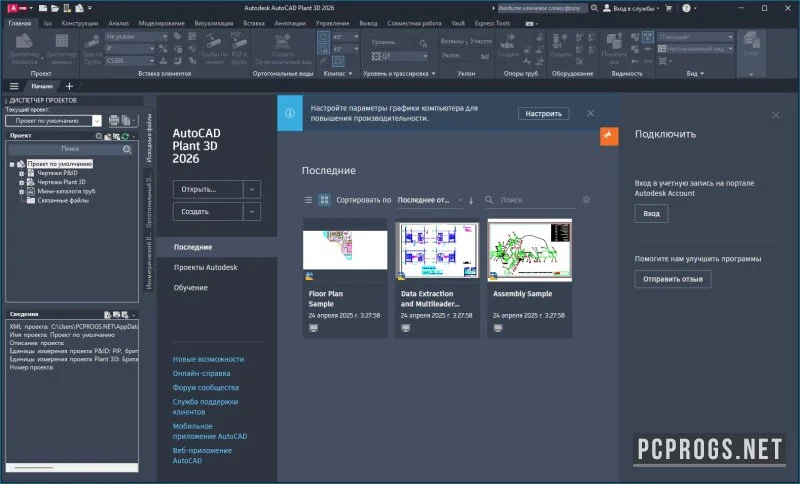Expand the Компас panel arrow
This screenshot has height=484, width=800.
351,74
